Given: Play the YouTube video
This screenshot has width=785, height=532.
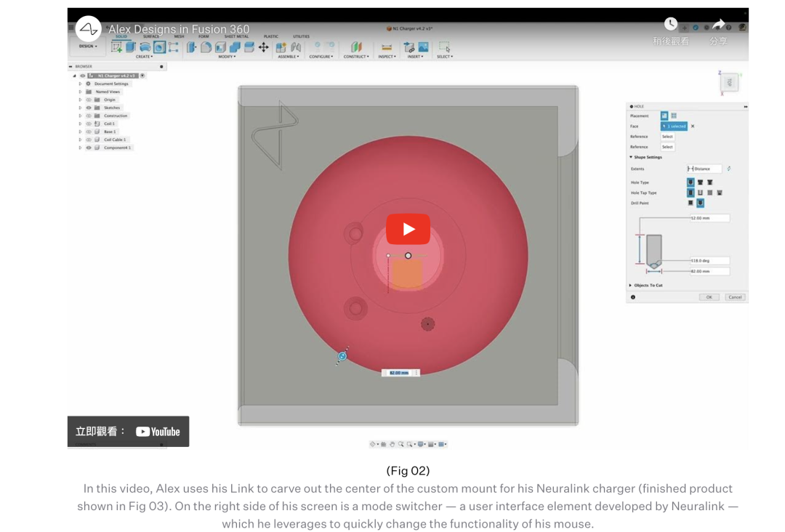Looking at the screenshot, I should [408, 229].
